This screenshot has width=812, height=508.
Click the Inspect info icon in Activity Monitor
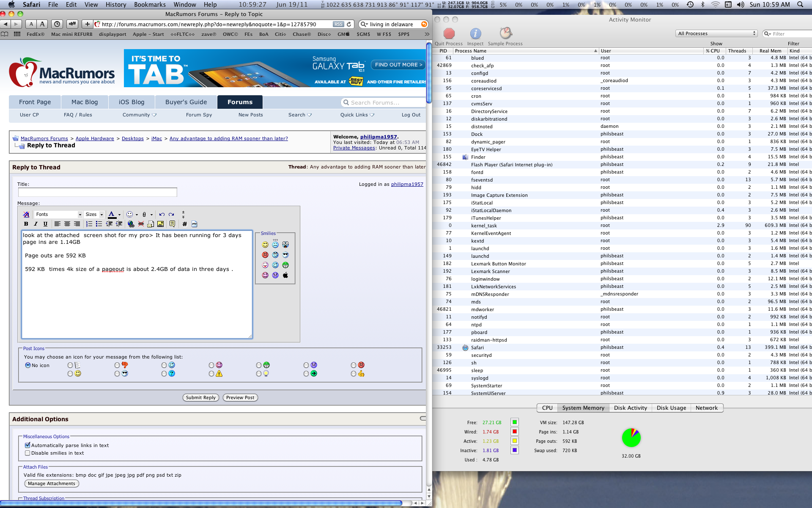[x=475, y=33]
